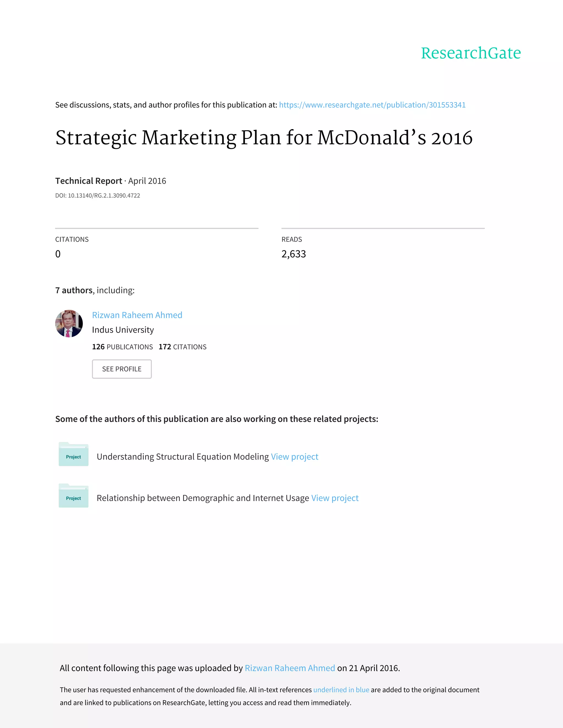Click the 126 Publications stat
The height and width of the screenshot is (728, 563).
click(x=122, y=347)
